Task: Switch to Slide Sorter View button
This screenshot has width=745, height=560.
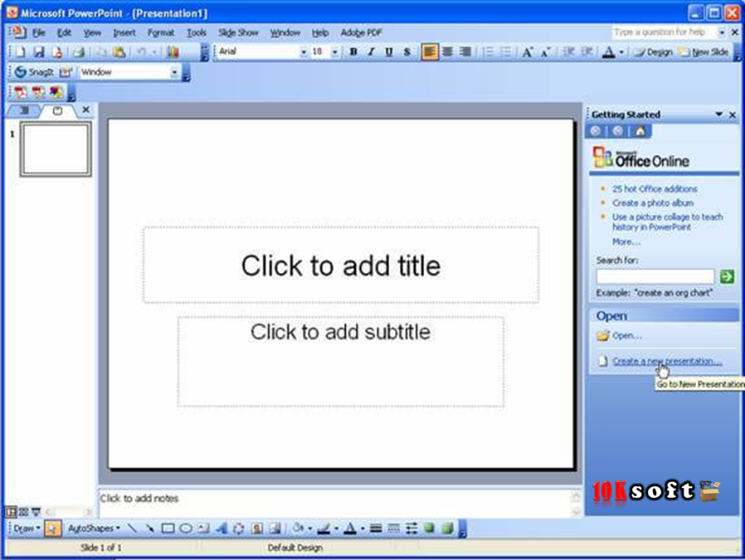Action: click(23, 512)
